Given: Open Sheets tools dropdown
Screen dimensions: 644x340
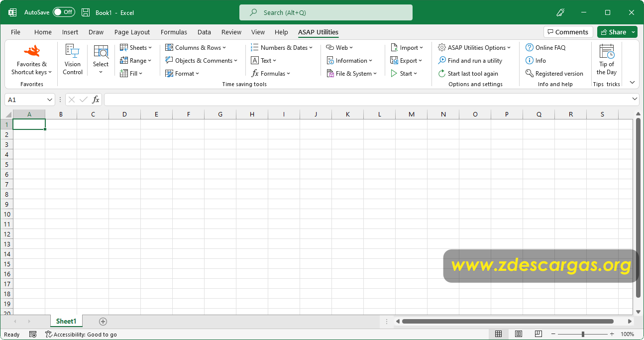Looking at the screenshot, I should (136, 48).
